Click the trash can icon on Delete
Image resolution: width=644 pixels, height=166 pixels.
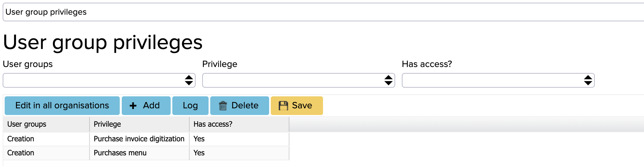point(223,106)
